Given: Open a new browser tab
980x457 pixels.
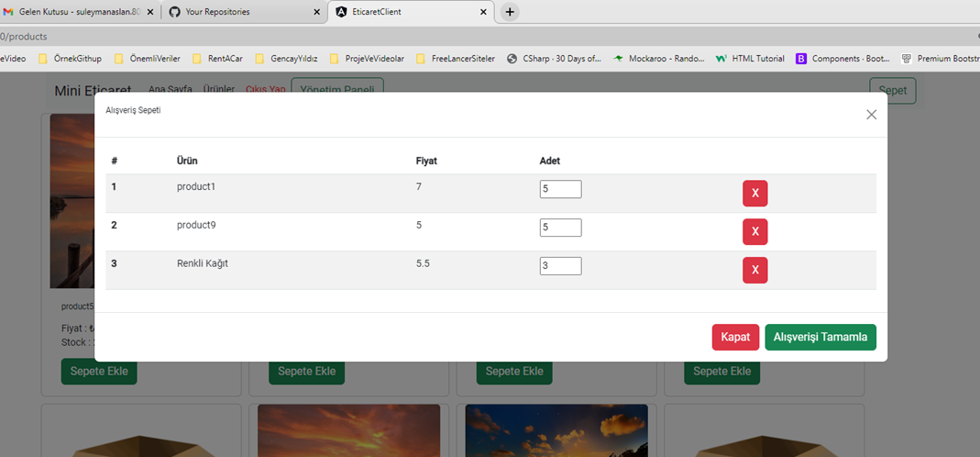Looking at the screenshot, I should click(x=510, y=12).
